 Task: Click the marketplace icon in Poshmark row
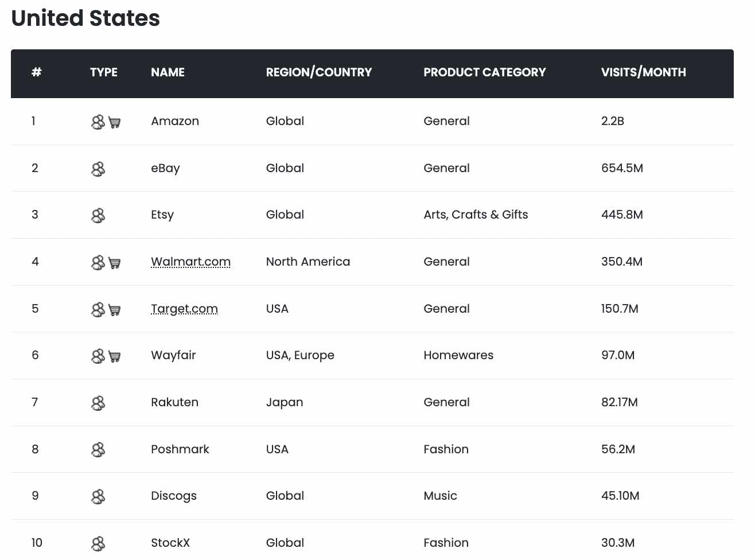point(98,449)
